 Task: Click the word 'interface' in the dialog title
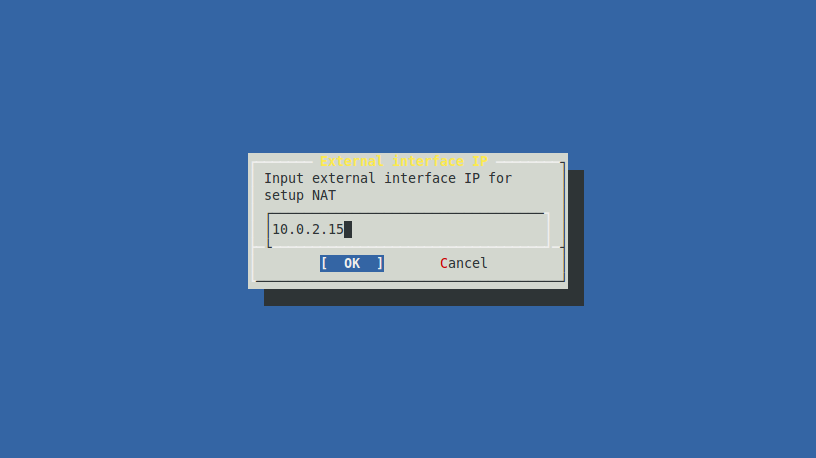coord(428,161)
